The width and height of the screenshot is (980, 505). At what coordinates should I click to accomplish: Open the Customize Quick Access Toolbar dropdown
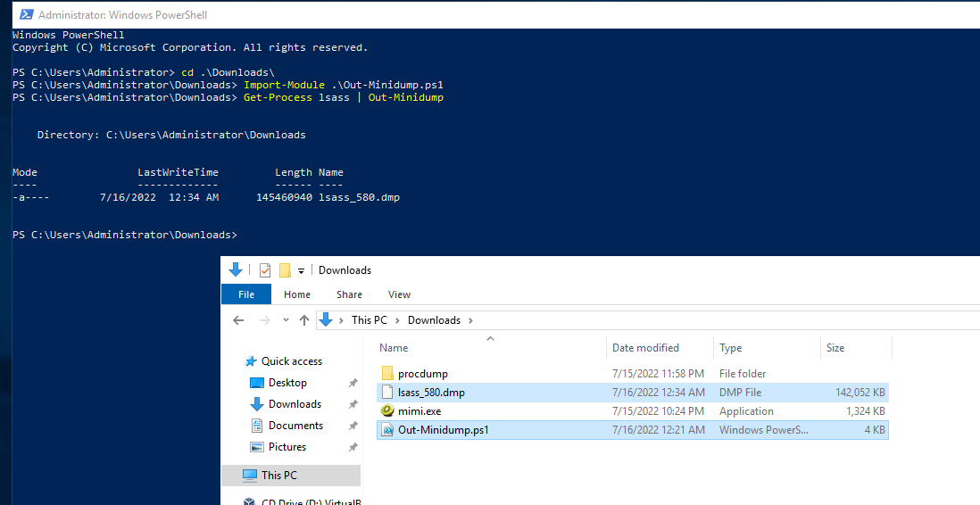(301, 270)
